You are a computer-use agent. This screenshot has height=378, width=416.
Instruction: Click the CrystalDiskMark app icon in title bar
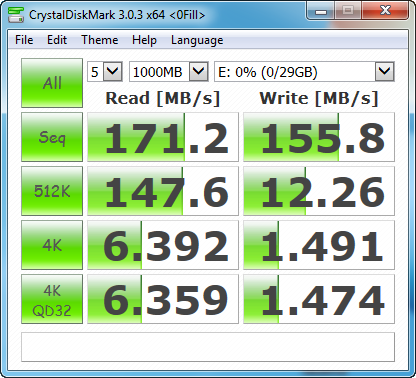click(16, 15)
